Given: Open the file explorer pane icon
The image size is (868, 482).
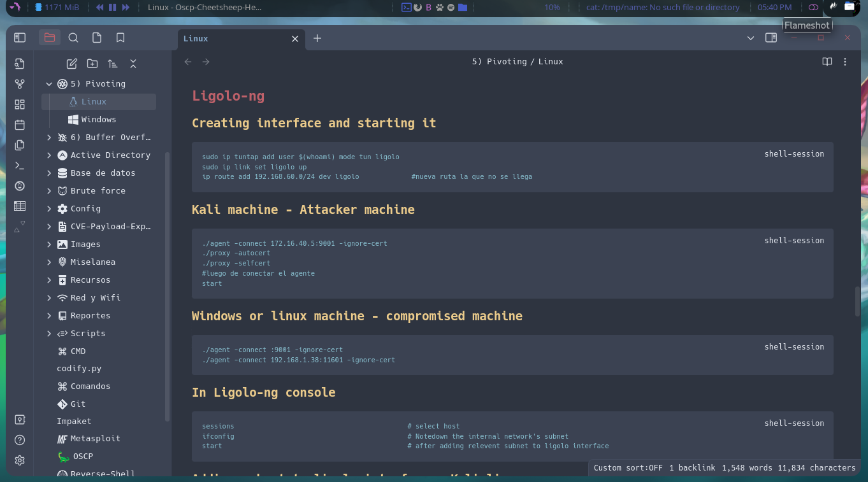Looking at the screenshot, I should [x=50, y=38].
